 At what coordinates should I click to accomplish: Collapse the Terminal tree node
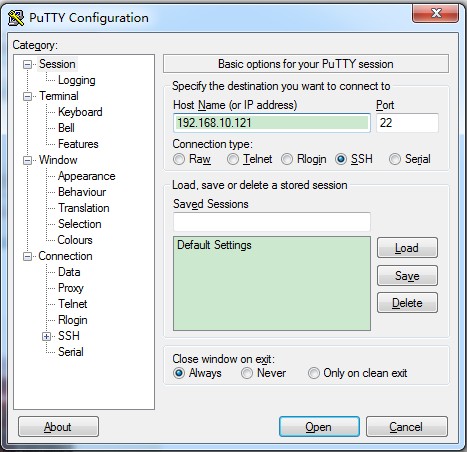click(27, 96)
